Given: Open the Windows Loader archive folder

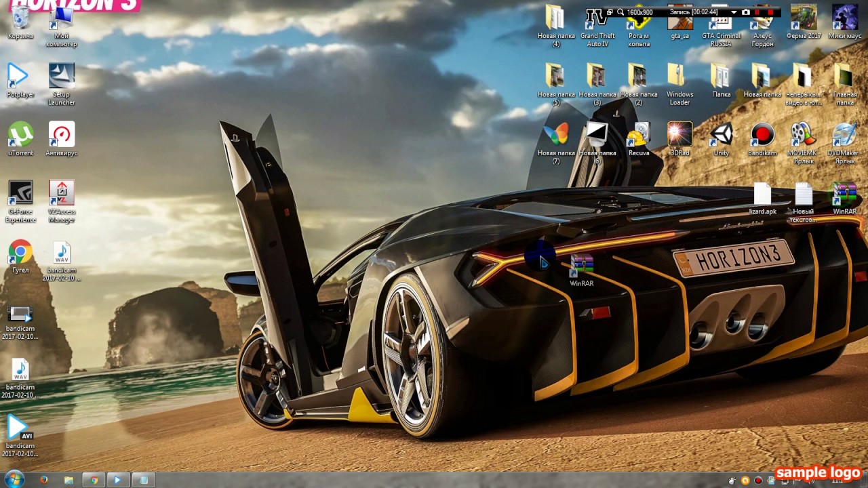Looking at the screenshot, I should coord(679,85).
